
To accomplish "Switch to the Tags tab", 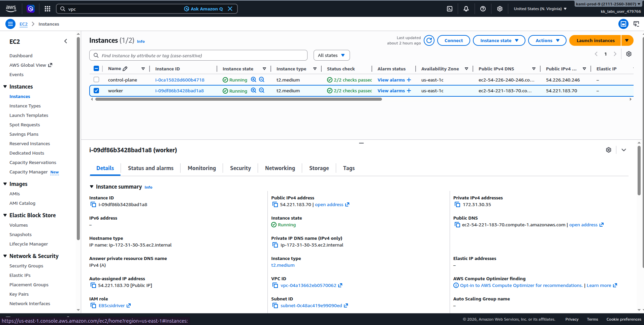I will 349,168.
